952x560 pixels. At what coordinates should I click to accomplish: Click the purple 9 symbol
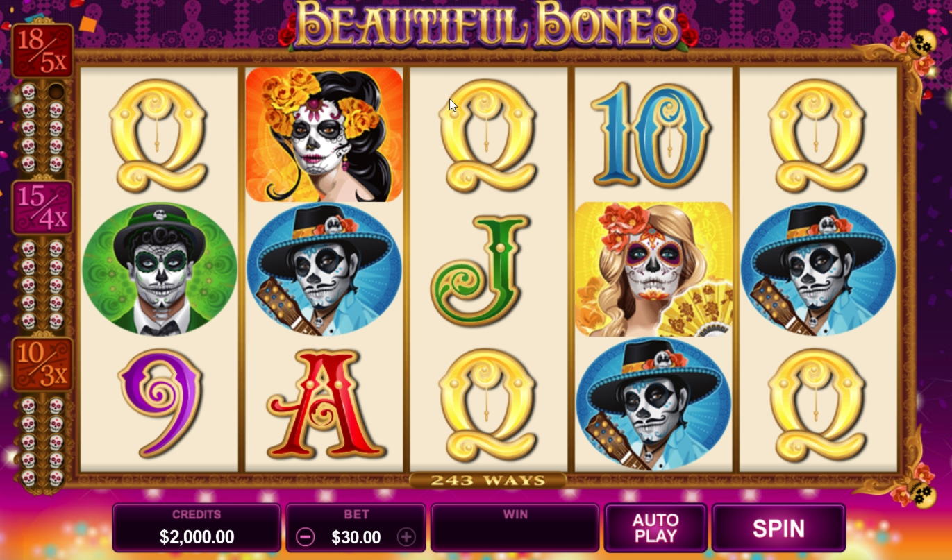coord(160,403)
